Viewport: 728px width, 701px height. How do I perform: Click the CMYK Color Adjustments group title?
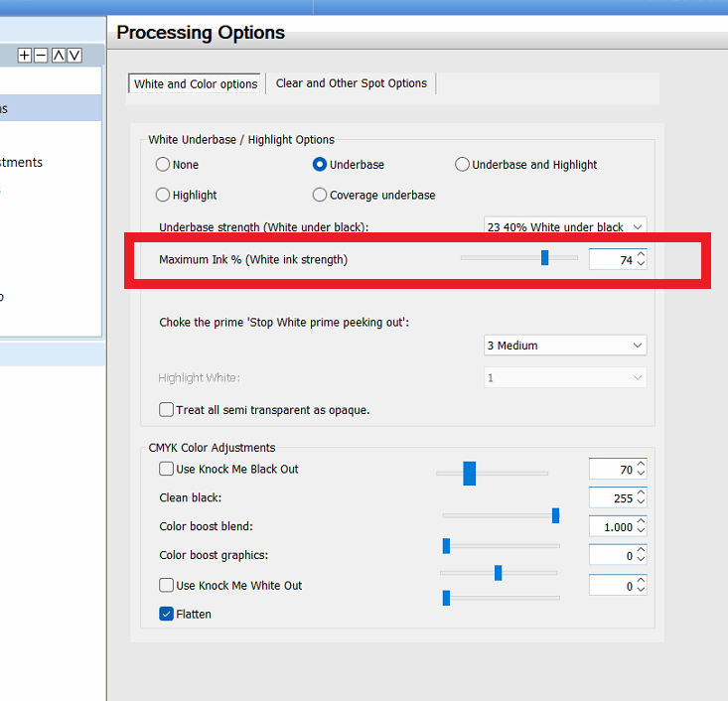[x=212, y=448]
